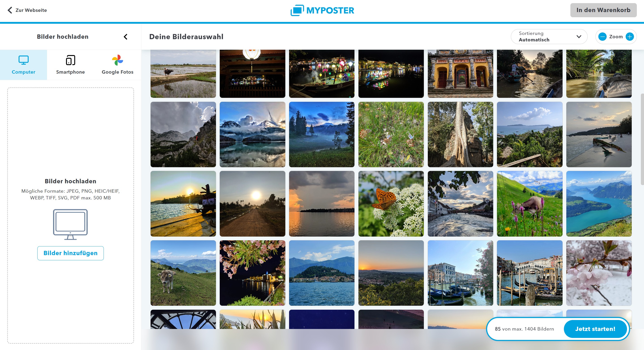The width and height of the screenshot is (644, 350).
Task: Click the Jetzt starten! button
Action: 595,329
